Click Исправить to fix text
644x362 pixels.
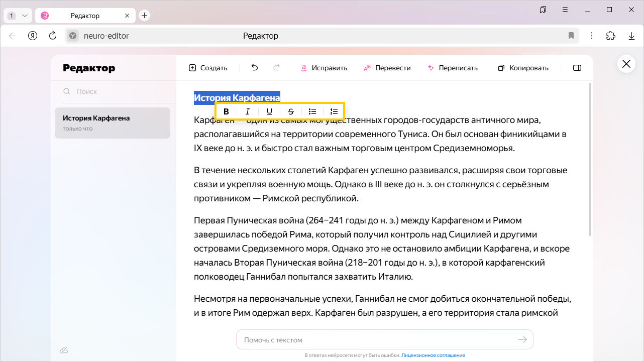(324, 68)
